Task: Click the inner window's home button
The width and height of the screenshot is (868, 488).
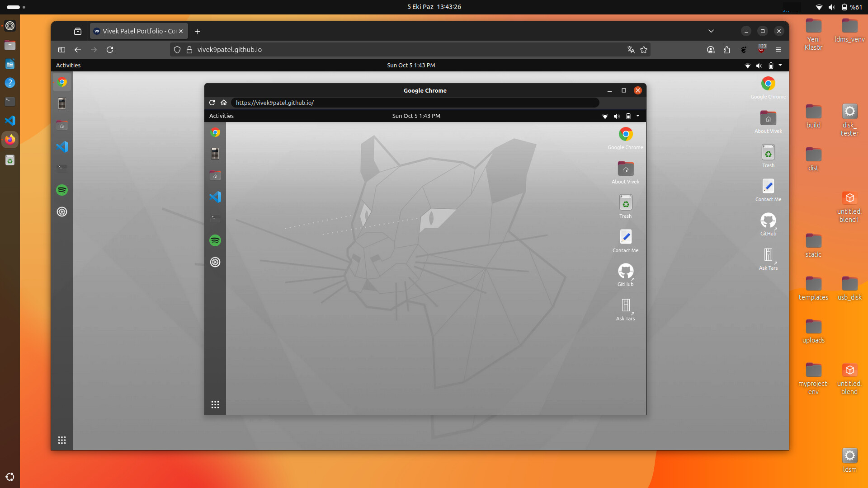Action: tap(224, 103)
